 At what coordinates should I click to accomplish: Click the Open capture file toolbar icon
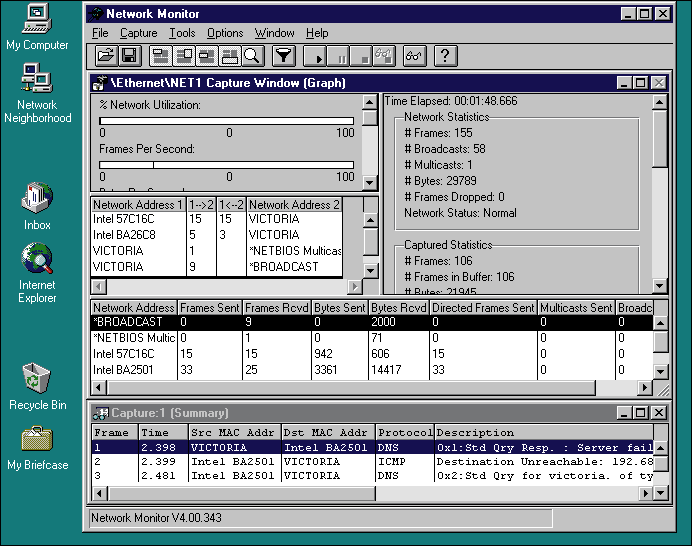(x=107, y=56)
